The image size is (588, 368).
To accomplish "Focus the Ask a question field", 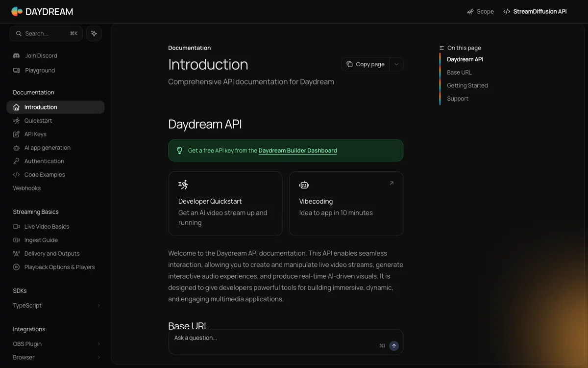I will pyautogui.click(x=286, y=342).
